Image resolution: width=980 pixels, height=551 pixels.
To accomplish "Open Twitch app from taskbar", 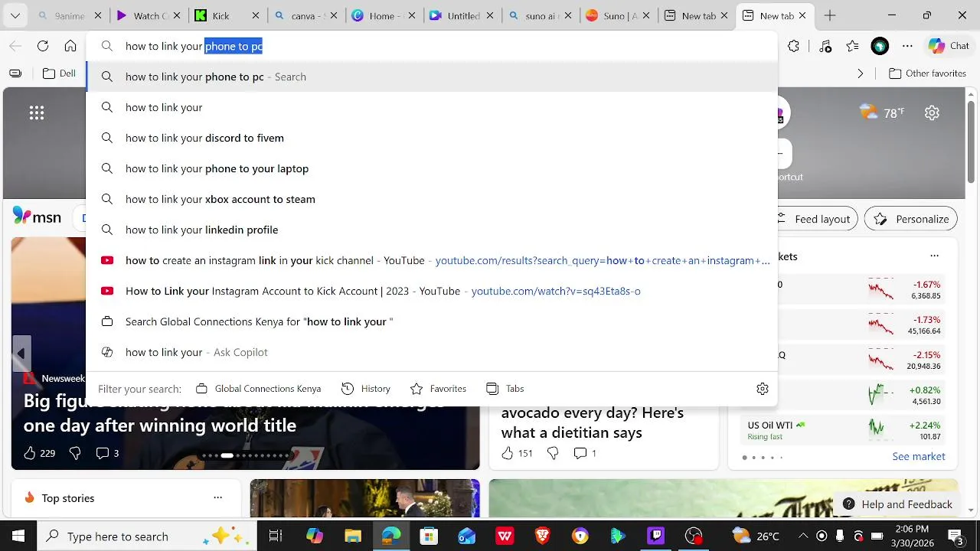I will (x=656, y=536).
